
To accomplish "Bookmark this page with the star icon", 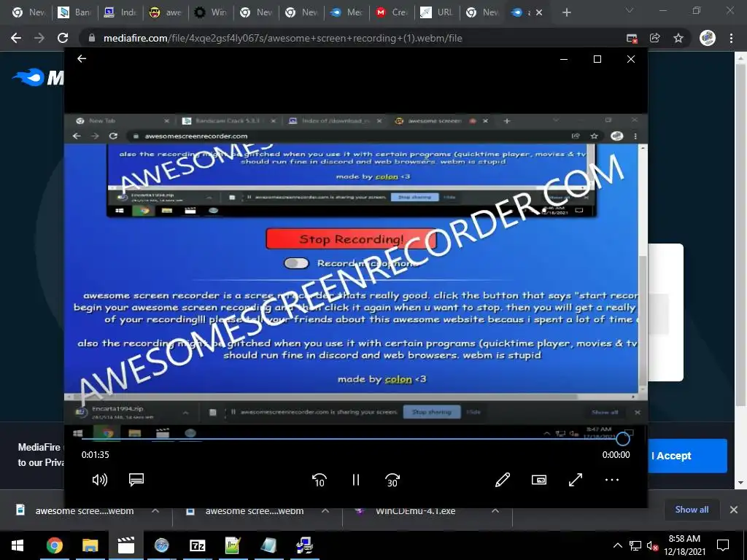I will [678, 38].
